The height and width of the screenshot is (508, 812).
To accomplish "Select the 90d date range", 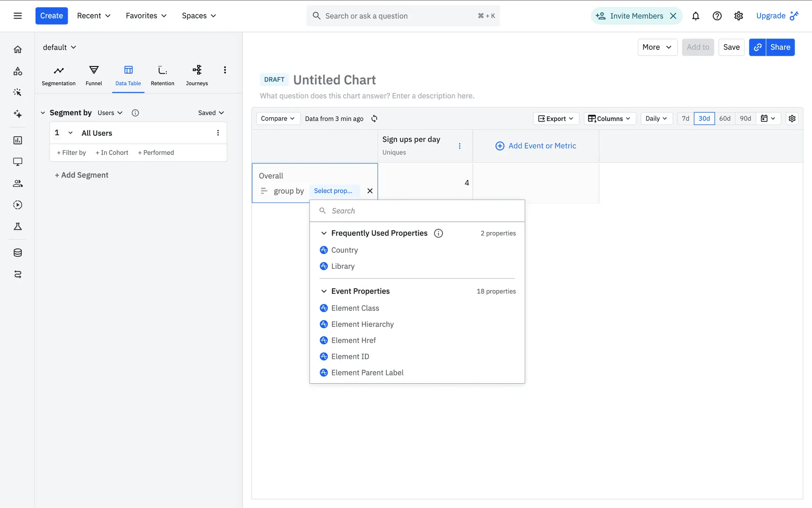I will 745,119.
